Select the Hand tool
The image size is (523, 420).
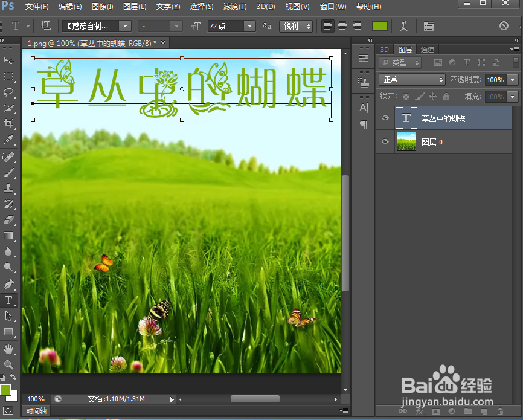coord(8,349)
